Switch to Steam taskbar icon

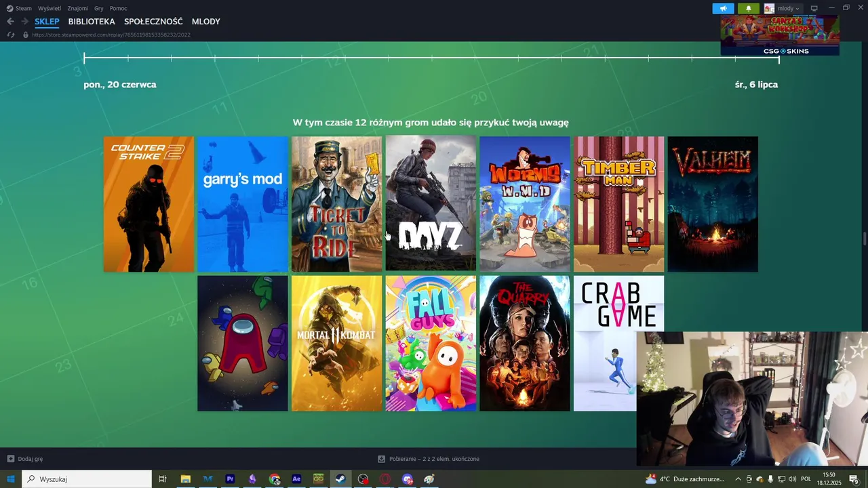coord(340,479)
